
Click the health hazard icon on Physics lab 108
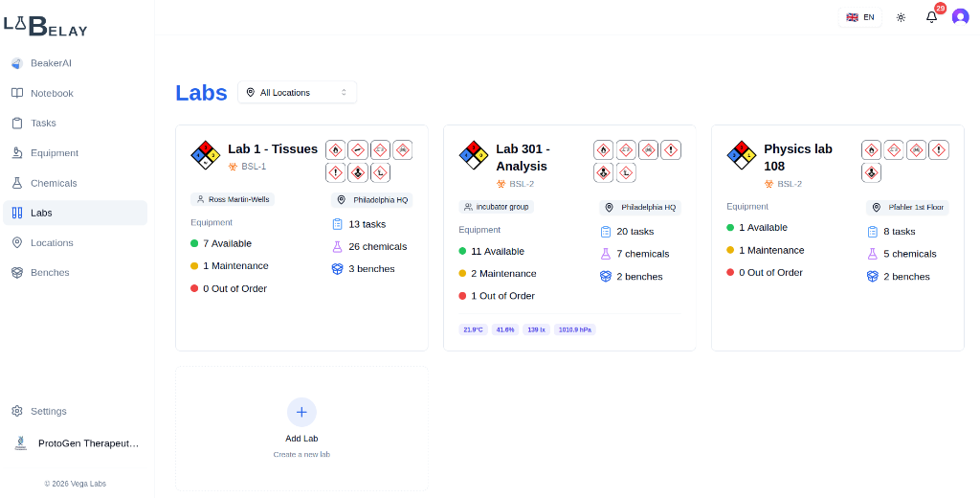[x=871, y=172]
